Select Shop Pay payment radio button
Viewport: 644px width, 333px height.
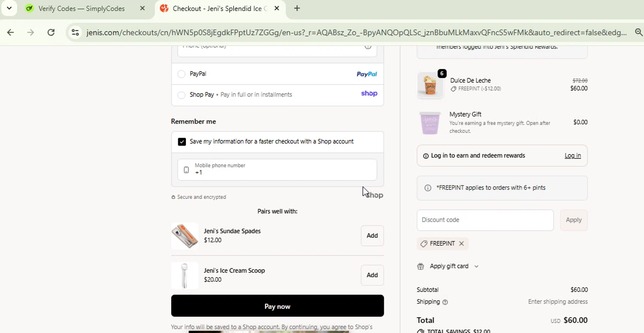(x=181, y=95)
